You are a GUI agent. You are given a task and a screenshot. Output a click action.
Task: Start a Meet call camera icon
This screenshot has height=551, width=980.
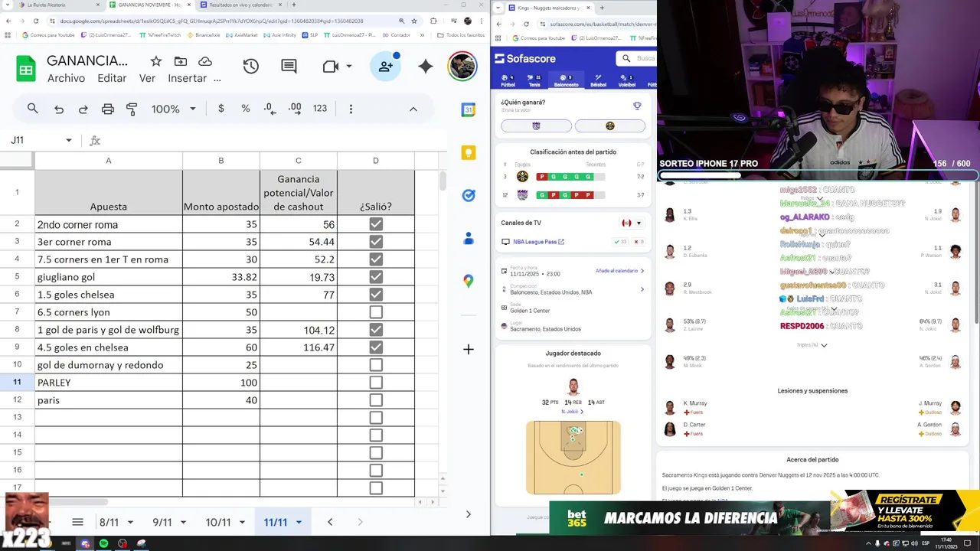click(331, 67)
